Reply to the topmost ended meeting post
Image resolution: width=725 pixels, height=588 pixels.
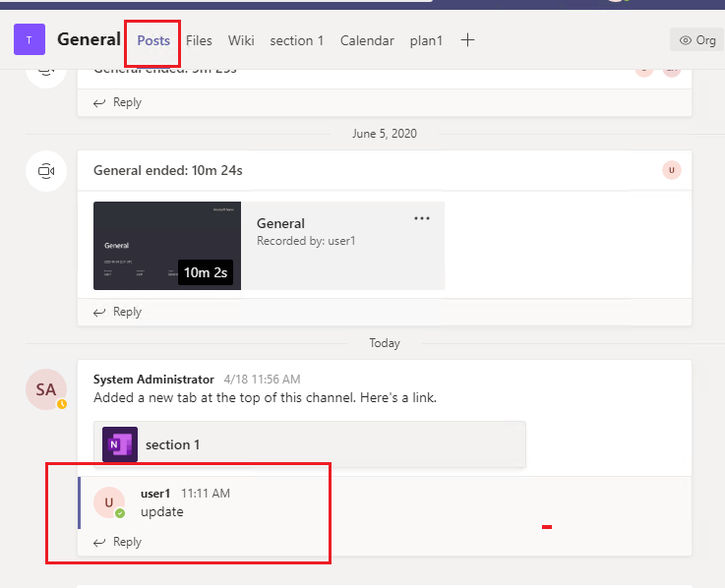pyautogui.click(x=117, y=102)
